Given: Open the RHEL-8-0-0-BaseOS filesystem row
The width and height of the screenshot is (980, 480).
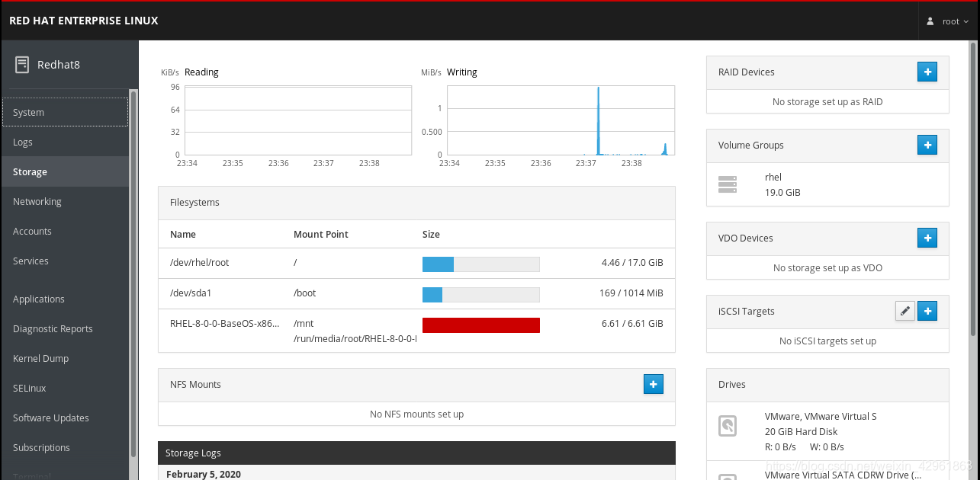Looking at the screenshot, I should pyautogui.click(x=416, y=331).
